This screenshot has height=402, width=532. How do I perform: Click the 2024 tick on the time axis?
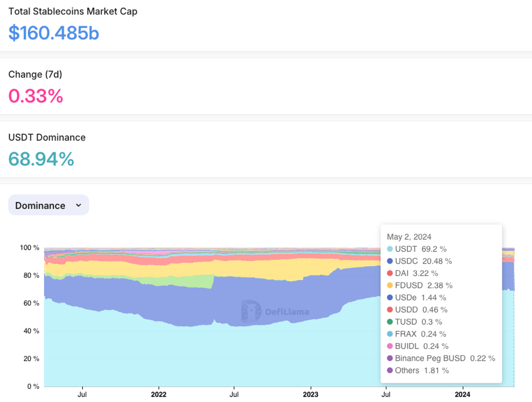point(462,394)
